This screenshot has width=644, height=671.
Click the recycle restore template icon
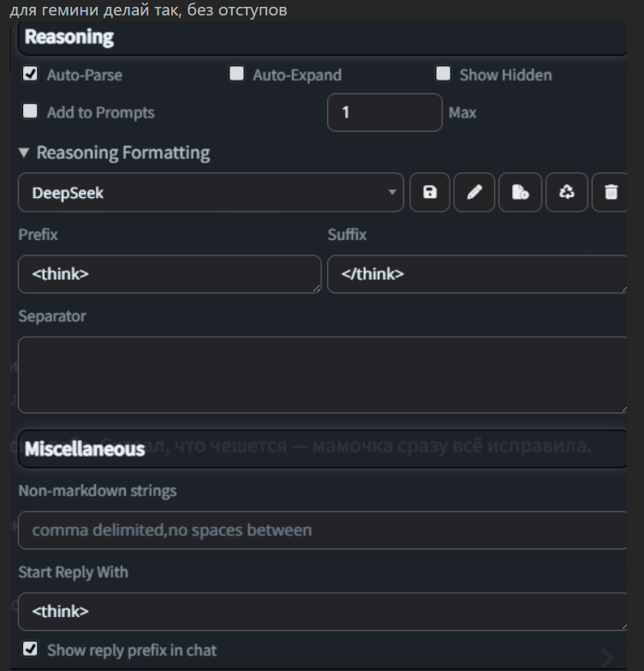[566, 193]
